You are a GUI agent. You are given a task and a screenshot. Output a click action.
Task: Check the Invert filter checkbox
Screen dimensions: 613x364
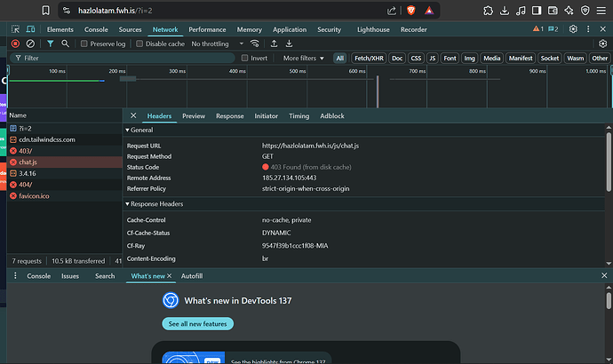(244, 59)
